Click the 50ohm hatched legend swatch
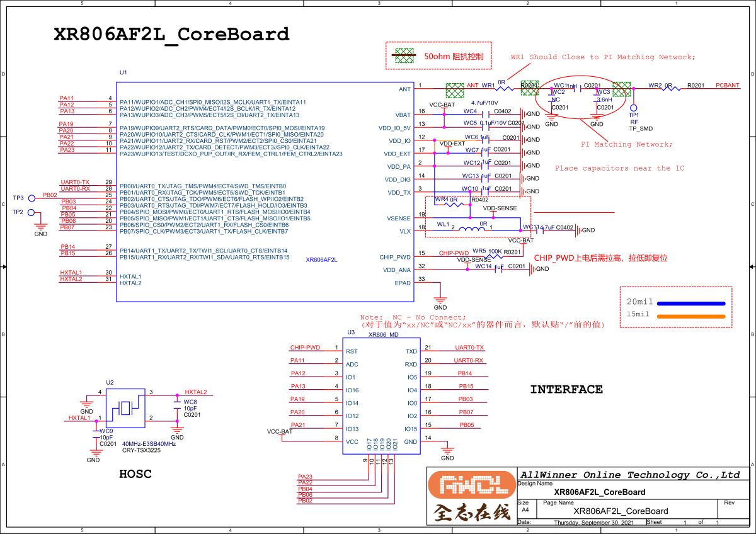Viewport: 756px width, 534px height. [404, 55]
